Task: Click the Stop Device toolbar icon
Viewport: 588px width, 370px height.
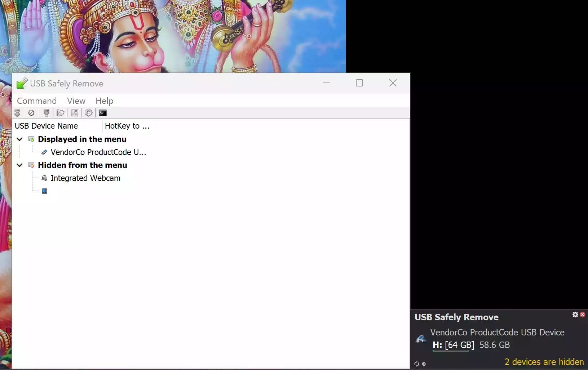Action: [x=17, y=113]
